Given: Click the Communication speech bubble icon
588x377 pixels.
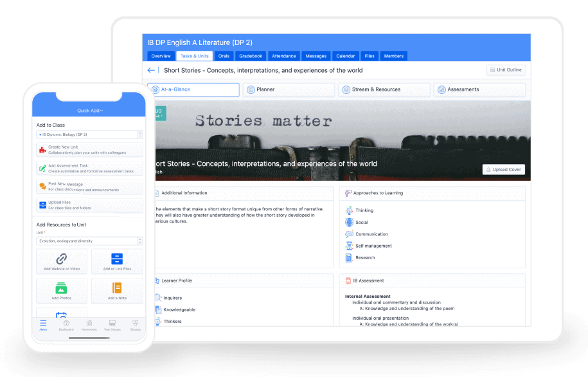Looking at the screenshot, I should 349,234.
